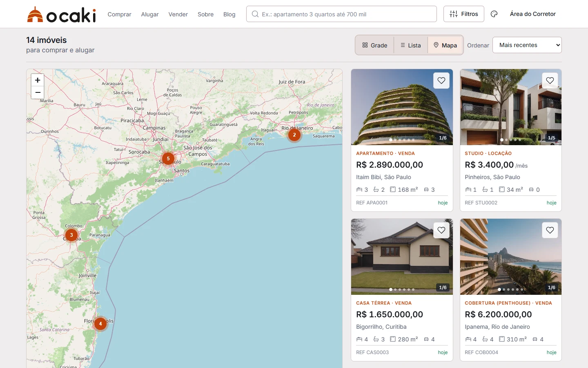This screenshot has height=368, width=588.
Task: Switch to Grade view
Action: [375, 45]
